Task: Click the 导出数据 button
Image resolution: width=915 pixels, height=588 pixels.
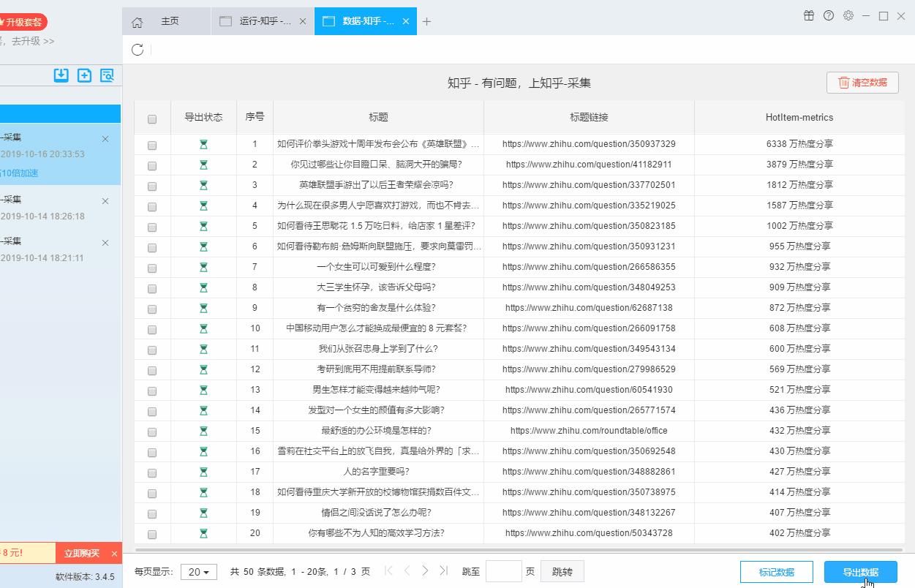Action: click(x=860, y=572)
